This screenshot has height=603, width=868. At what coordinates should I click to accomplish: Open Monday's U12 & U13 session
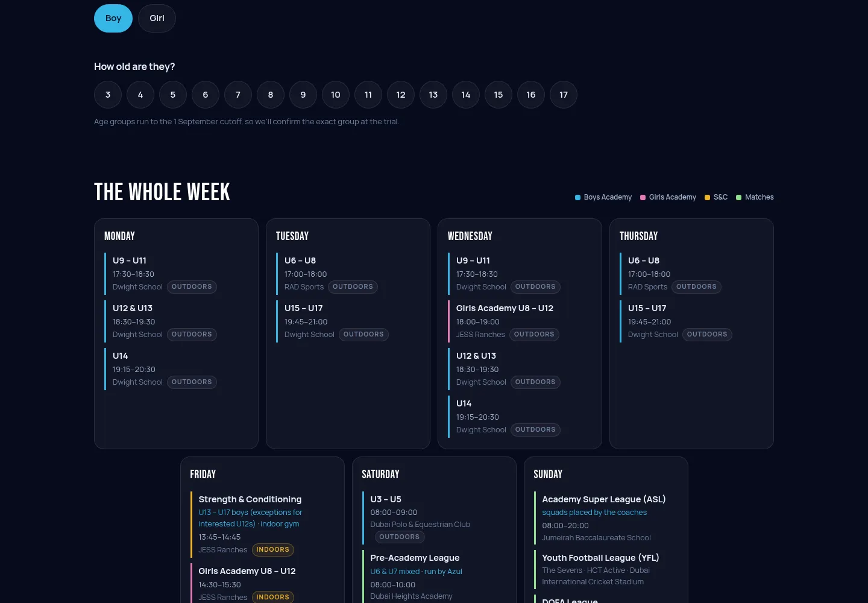tap(177, 321)
